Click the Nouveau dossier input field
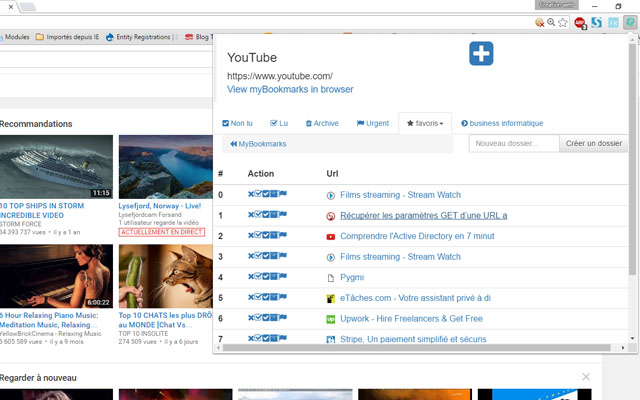640x400 pixels. pos(514,144)
